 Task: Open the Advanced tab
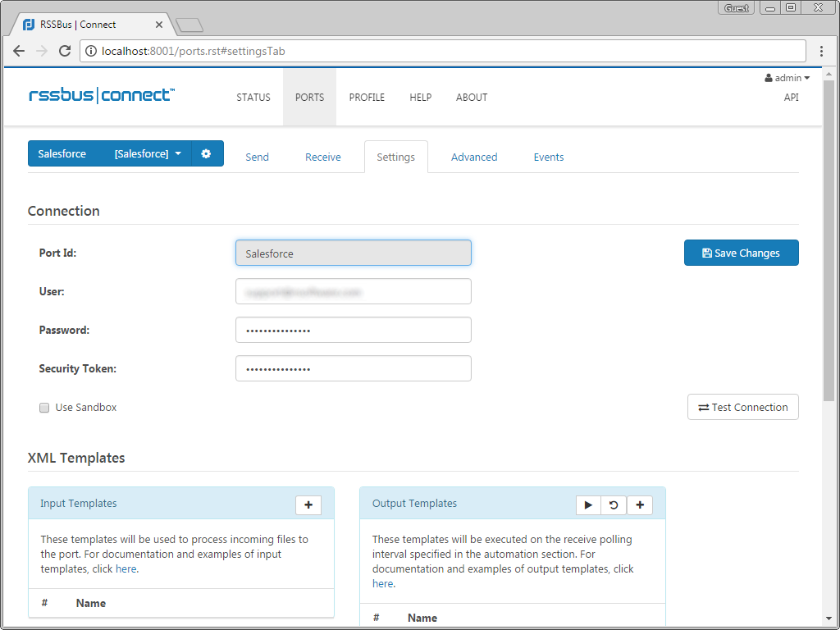(474, 157)
